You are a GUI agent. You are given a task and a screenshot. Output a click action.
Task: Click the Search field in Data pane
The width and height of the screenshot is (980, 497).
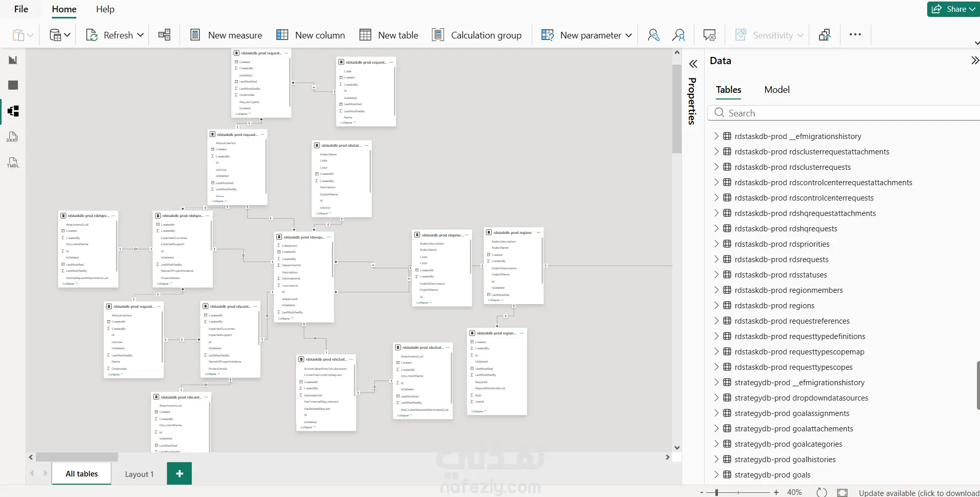[844, 113]
